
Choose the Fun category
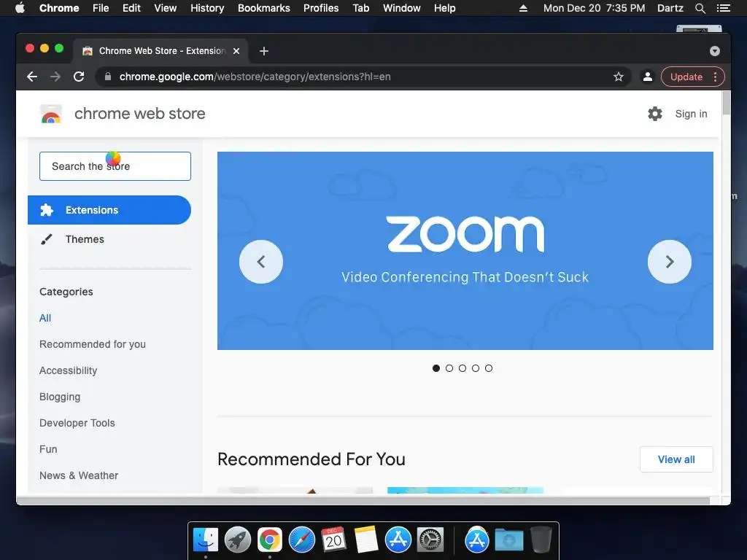pos(48,449)
